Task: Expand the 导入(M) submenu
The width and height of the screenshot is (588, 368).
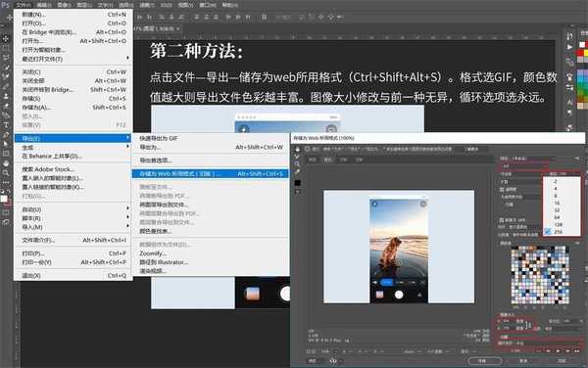Action: coord(73,227)
